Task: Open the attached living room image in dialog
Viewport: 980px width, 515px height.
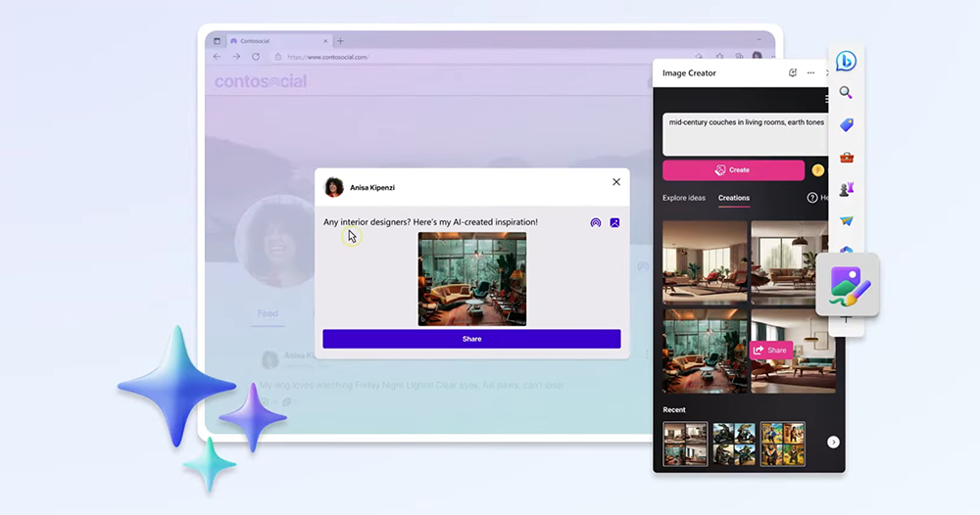Action: [472, 279]
